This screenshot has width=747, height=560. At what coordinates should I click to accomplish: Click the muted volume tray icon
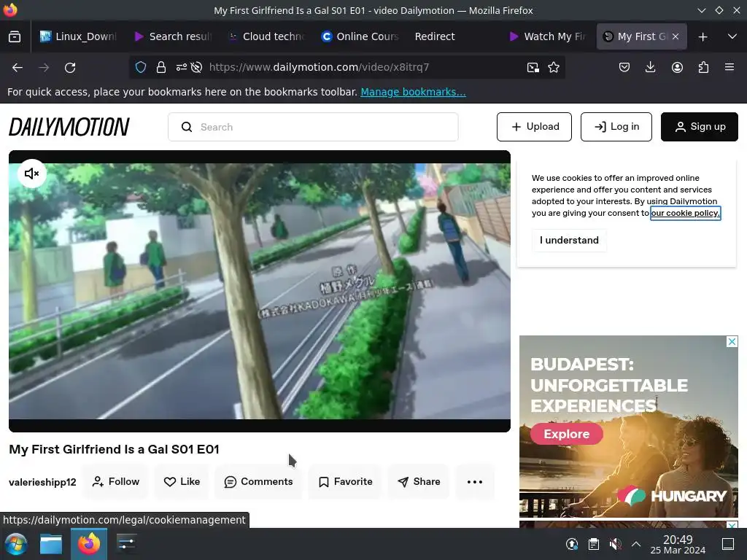coord(615,544)
